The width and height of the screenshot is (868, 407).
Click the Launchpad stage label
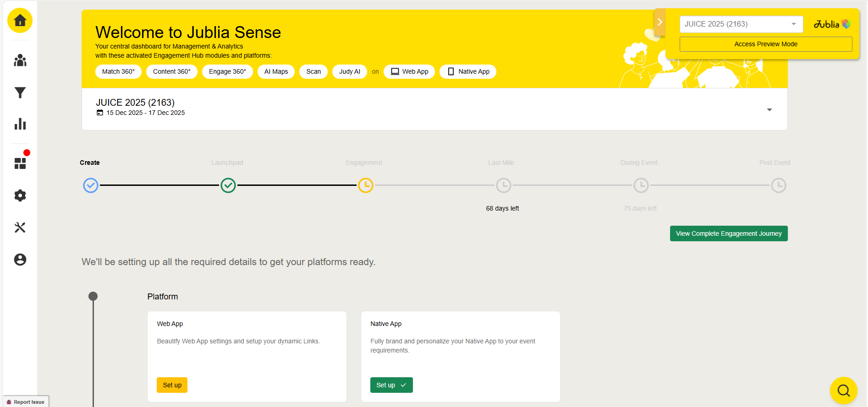(227, 163)
